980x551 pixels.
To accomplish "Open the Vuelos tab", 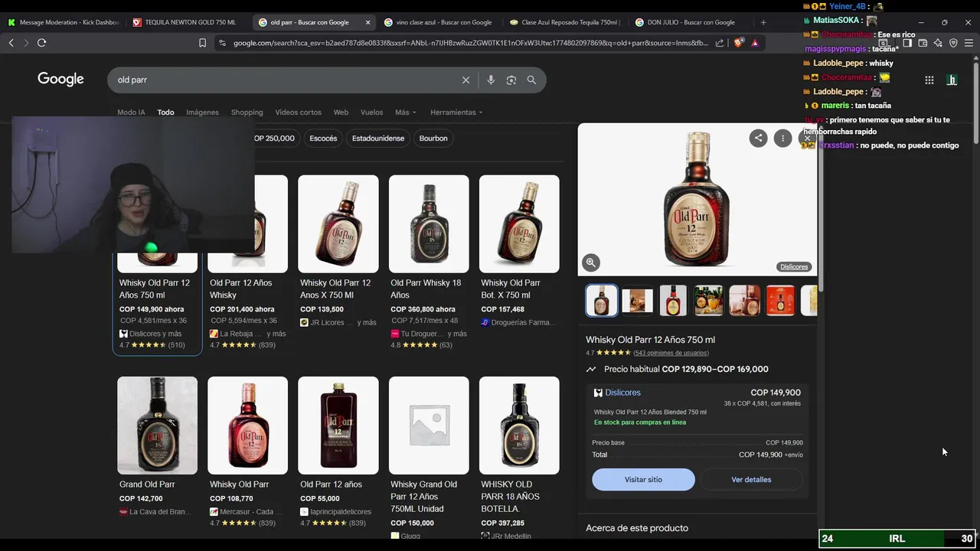I will [371, 112].
